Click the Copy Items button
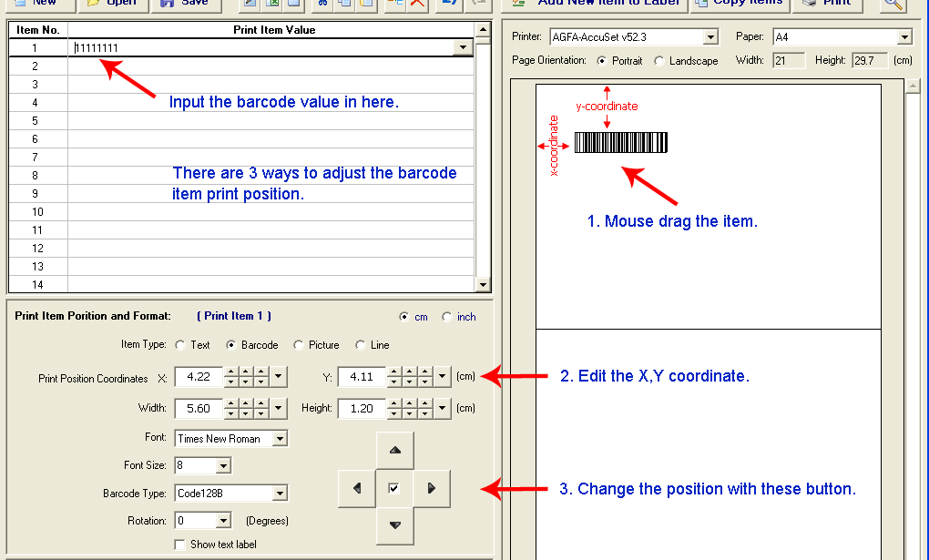 740,4
